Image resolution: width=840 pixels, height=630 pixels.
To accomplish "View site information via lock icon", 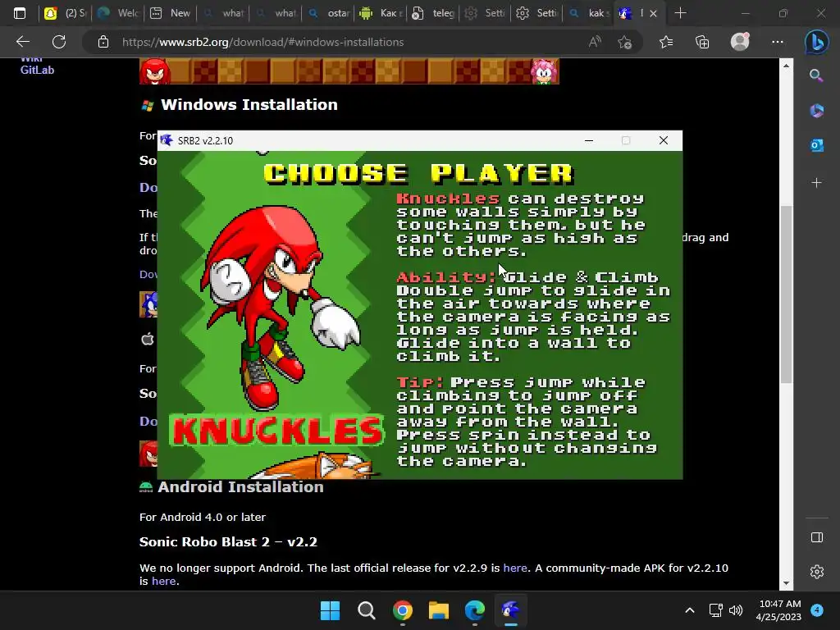I will pos(103,42).
